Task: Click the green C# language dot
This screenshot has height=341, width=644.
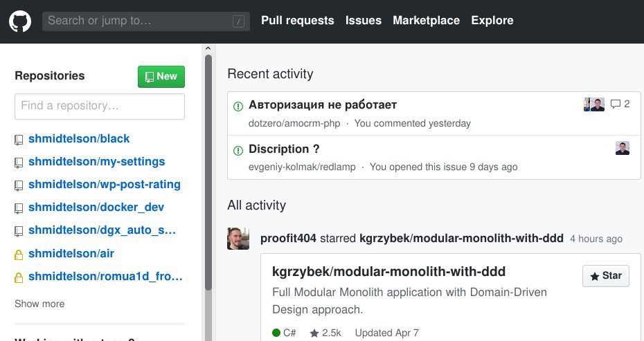Action: [x=276, y=333]
